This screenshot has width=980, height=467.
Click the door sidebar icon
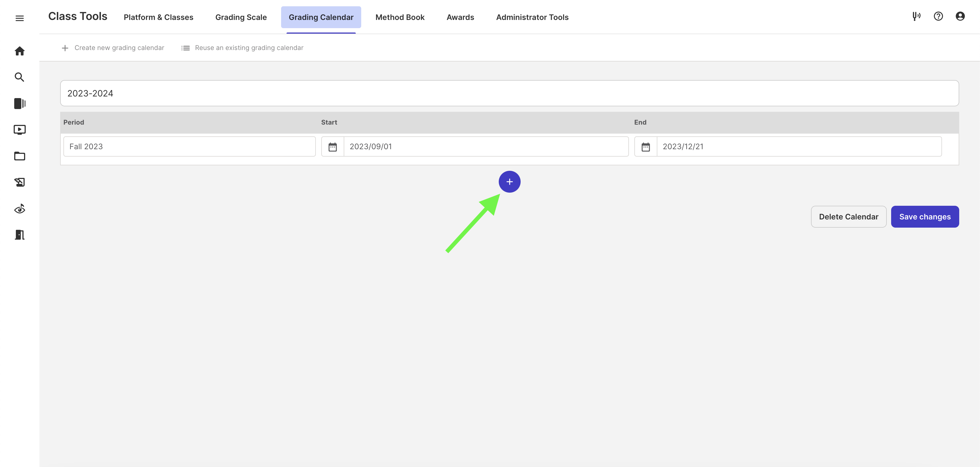coord(19,235)
